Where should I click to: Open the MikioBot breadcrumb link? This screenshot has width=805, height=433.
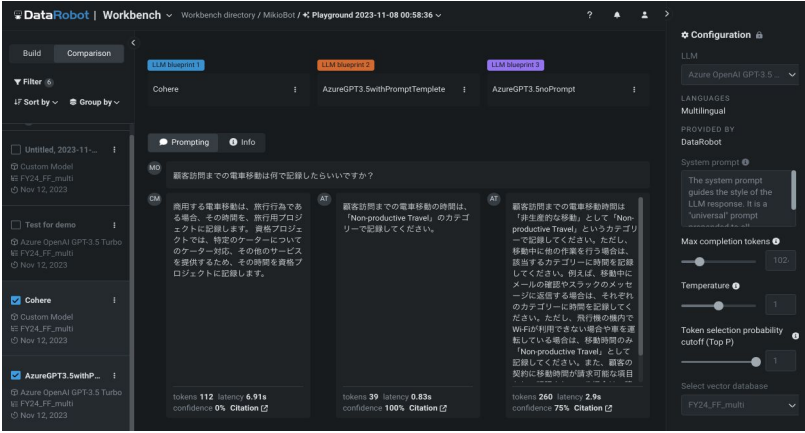click(279, 15)
